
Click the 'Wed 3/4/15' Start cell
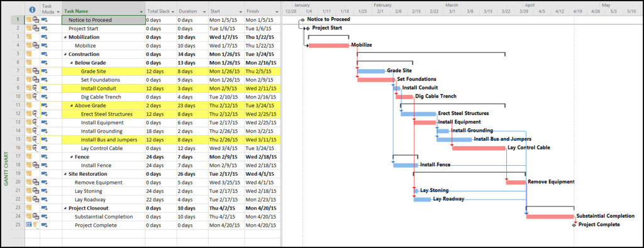226,148
